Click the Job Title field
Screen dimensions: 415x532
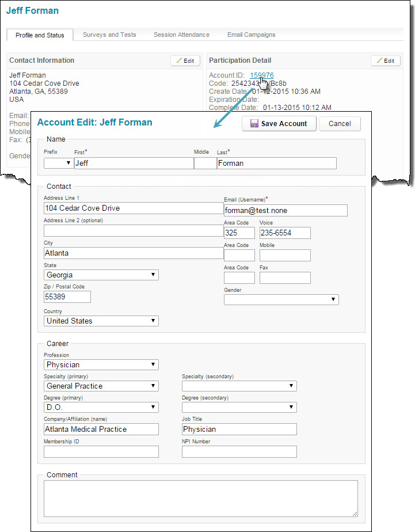[x=239, y=429]
